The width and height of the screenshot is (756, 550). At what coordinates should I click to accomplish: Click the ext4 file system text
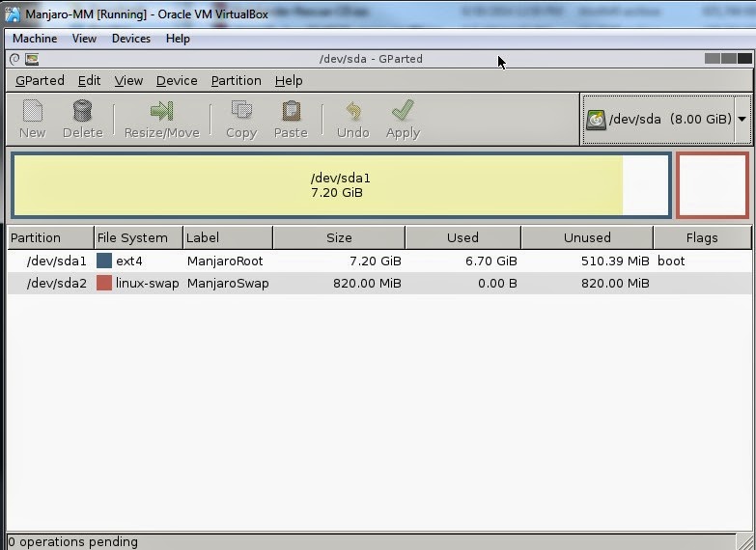click(x=129, y=261)
